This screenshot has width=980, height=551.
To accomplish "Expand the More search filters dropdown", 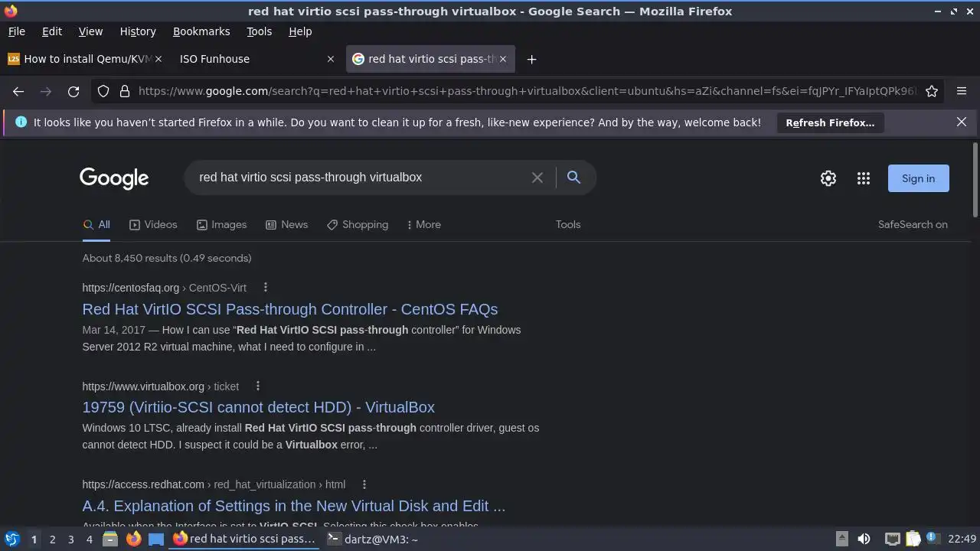I will point(423,224).
